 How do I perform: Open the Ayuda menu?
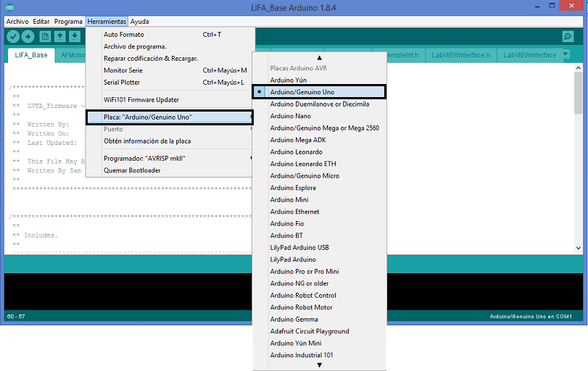click(139, 21)
